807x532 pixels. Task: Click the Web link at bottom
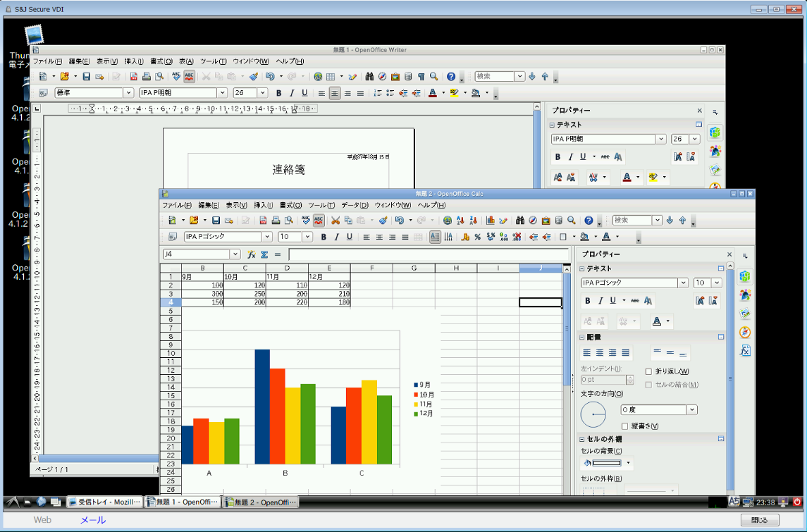click(42, 519)
